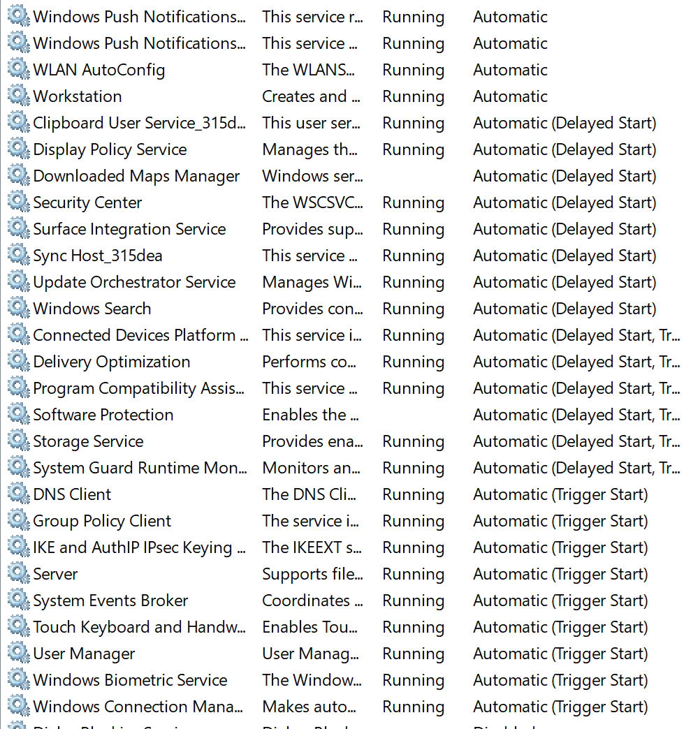Select the Windows Search service icon
The image size is (700, 729).
[x=19, y=307]
